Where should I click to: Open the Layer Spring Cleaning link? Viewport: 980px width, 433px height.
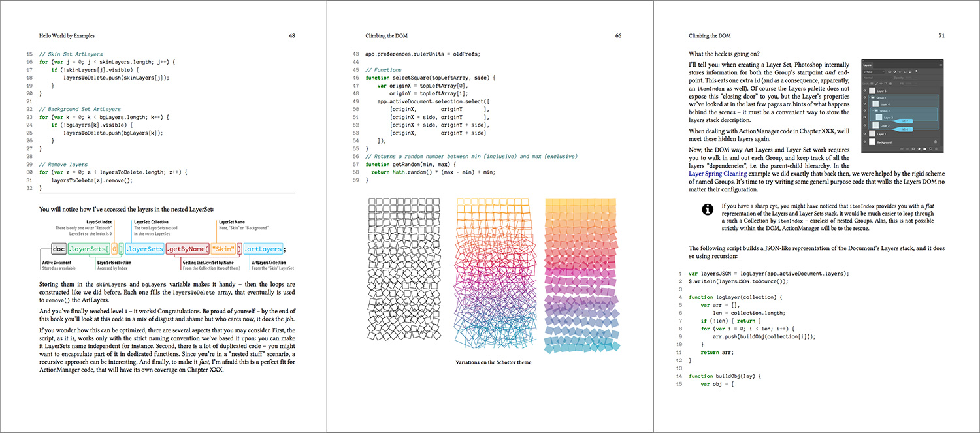[x=719, y=175]
